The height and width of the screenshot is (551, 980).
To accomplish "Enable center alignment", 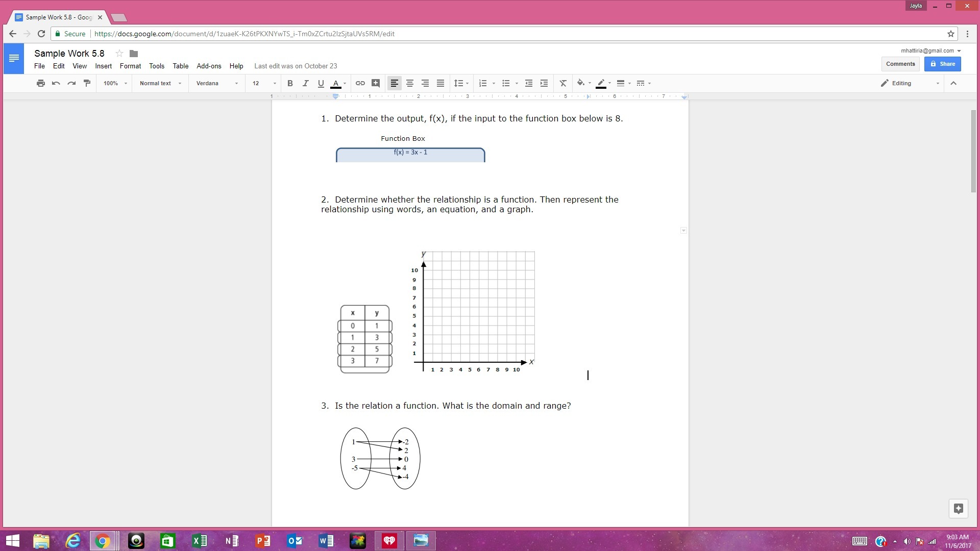I will 409,83.
